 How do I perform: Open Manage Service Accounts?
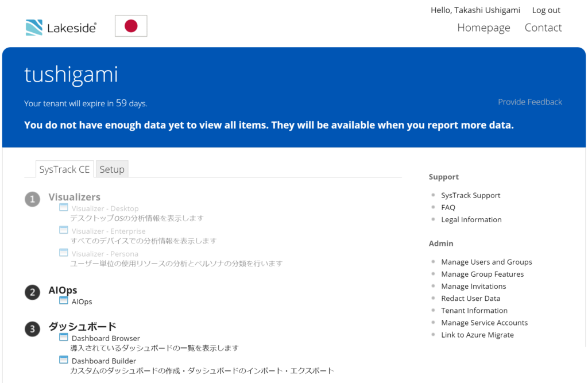[484, 323]
